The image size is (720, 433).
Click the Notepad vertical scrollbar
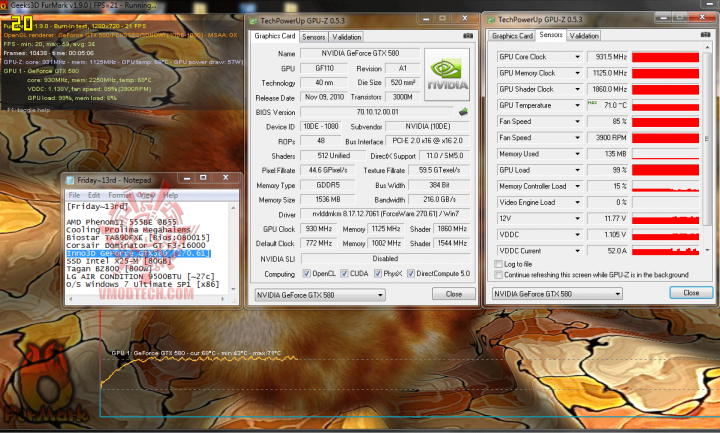point(233,248)
